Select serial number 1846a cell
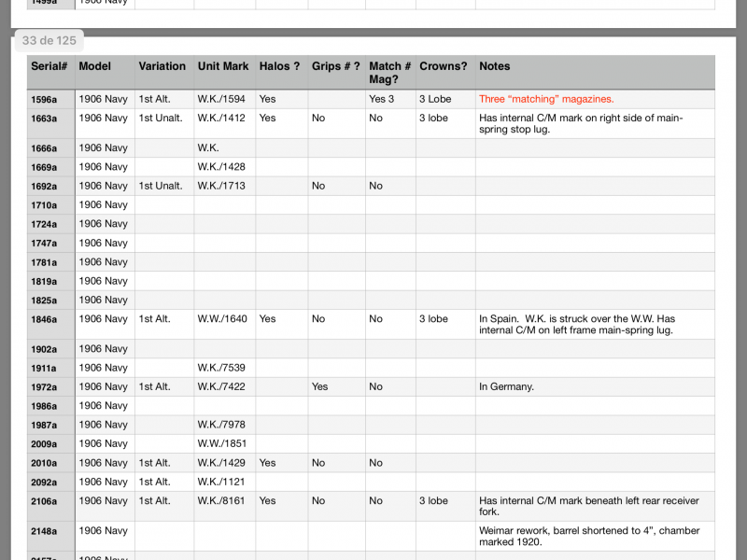 pyautogui.click(x=43, y=319)
